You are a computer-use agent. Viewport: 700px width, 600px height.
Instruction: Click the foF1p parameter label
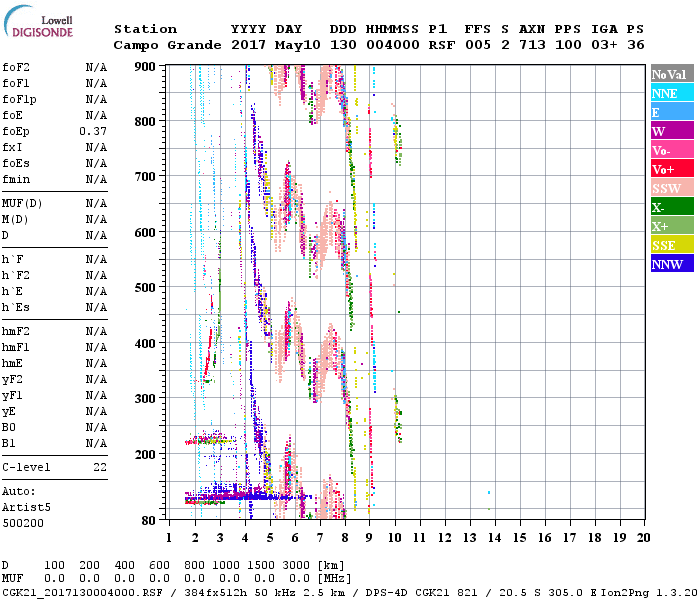(19, 100)
